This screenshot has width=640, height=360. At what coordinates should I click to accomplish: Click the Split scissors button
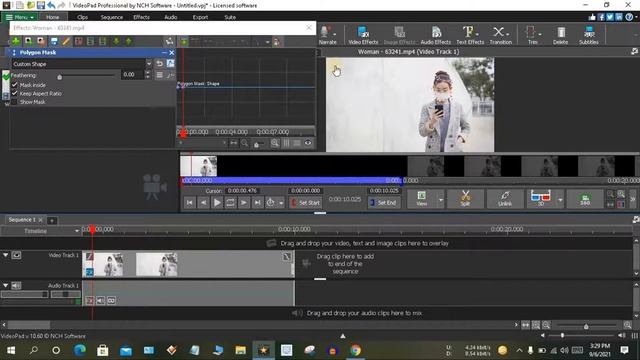pyautogui.click(x=465, y=198)
